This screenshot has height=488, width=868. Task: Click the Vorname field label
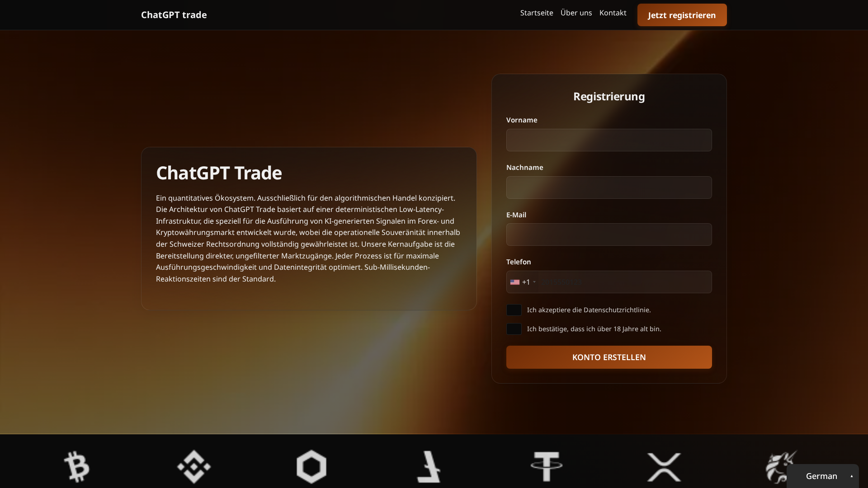pyautogui.click(x=522, y=120)
